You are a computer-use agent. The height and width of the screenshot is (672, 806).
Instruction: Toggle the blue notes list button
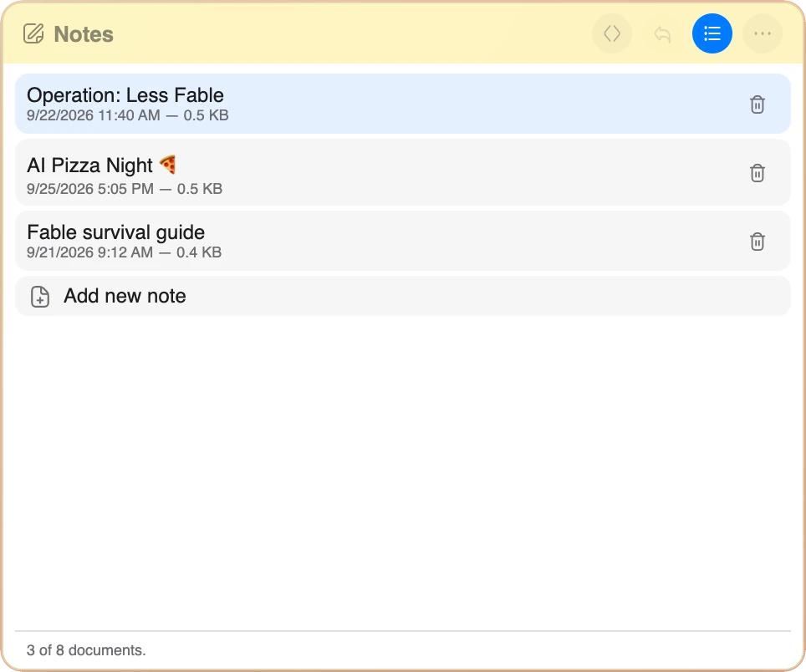[712, 34]
